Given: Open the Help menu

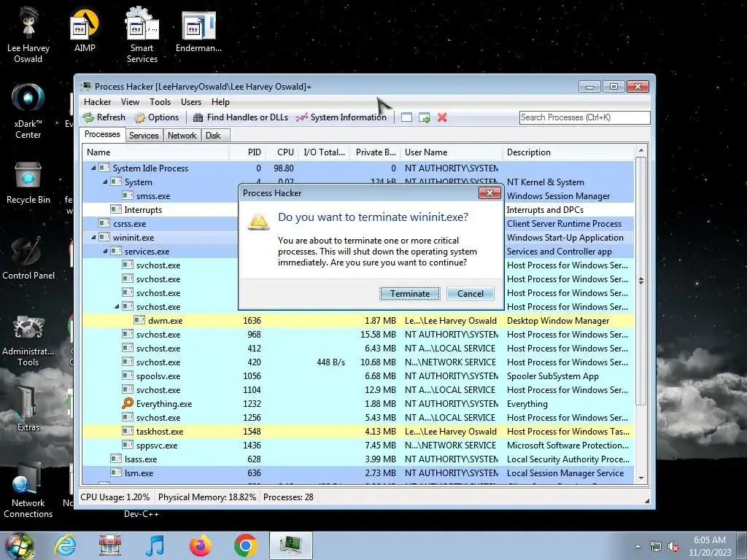Looking at the screenshot, I should click(x=220, y=102).
